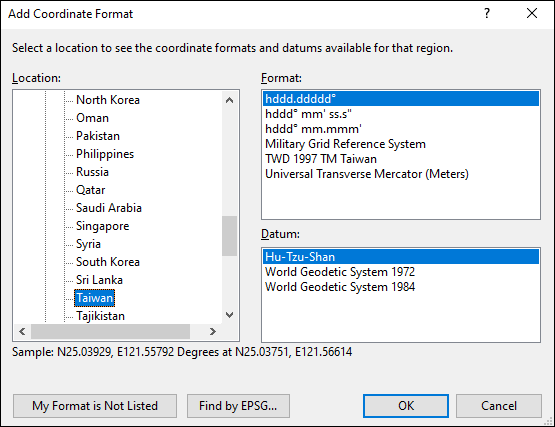Pick Sri Lanka in the location tree
The width and height of the screenshot is (555, 427).
click(x=99, y=280)
